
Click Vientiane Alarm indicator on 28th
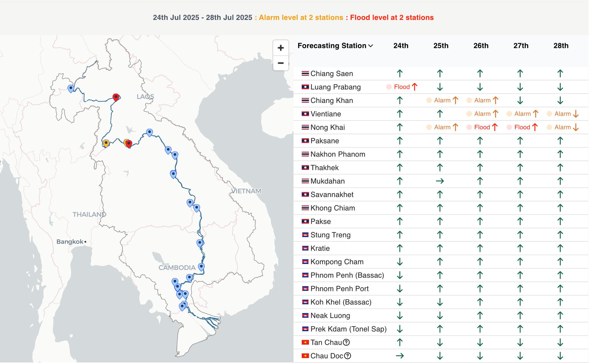point(563,114)
